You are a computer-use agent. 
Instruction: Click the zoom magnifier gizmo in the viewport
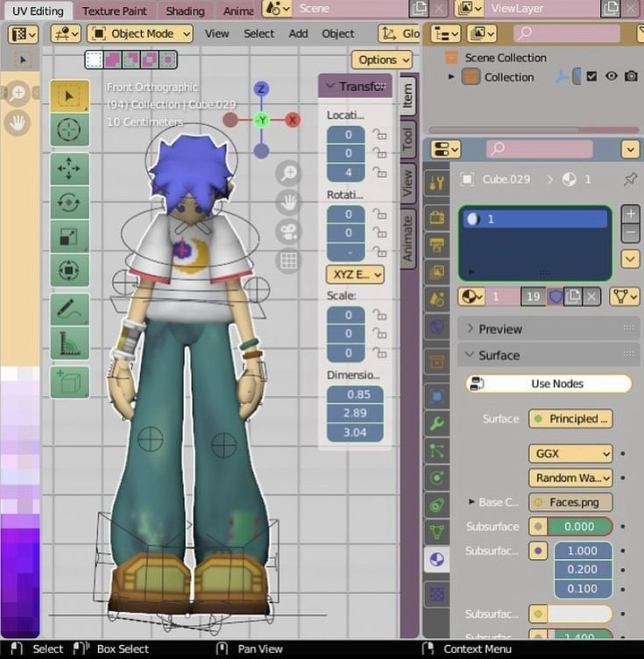(288, 174)
